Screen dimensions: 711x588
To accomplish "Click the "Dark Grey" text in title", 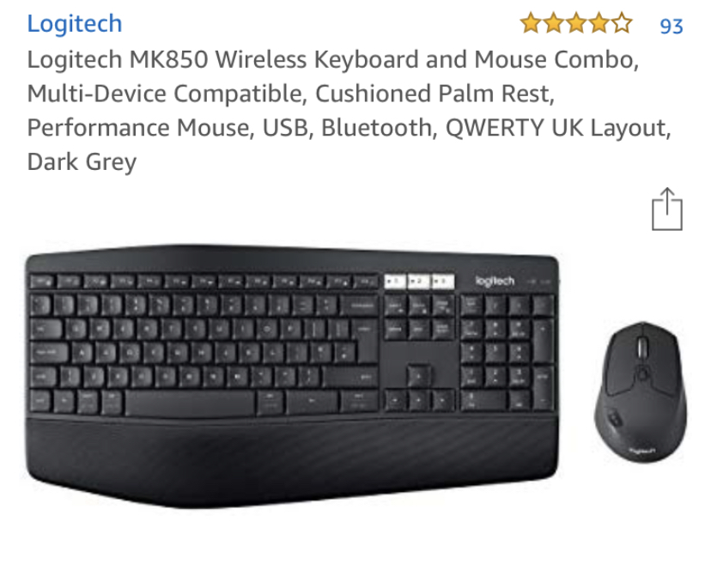I will point(82,162).
